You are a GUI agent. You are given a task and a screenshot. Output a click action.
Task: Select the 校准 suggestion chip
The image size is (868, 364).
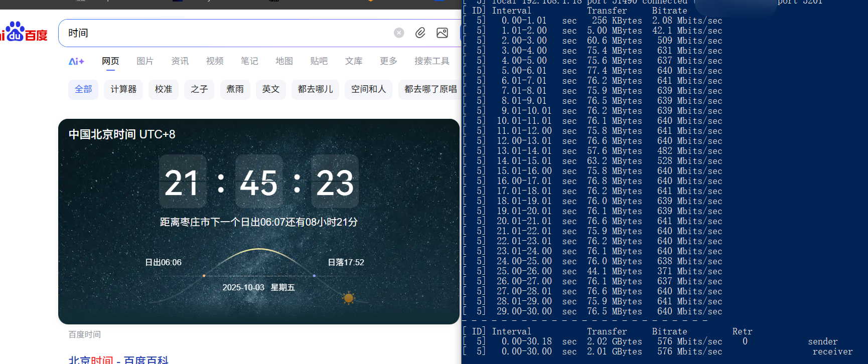(164, 89)
